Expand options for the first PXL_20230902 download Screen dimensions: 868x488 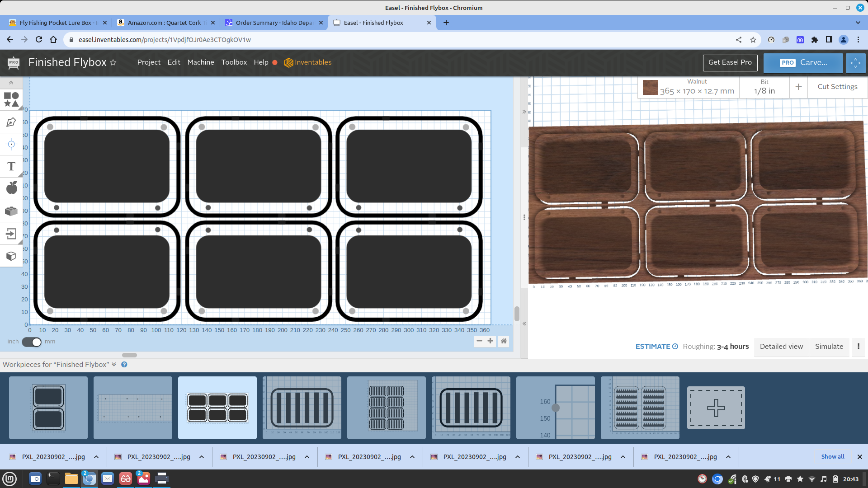tap(96, 457)
